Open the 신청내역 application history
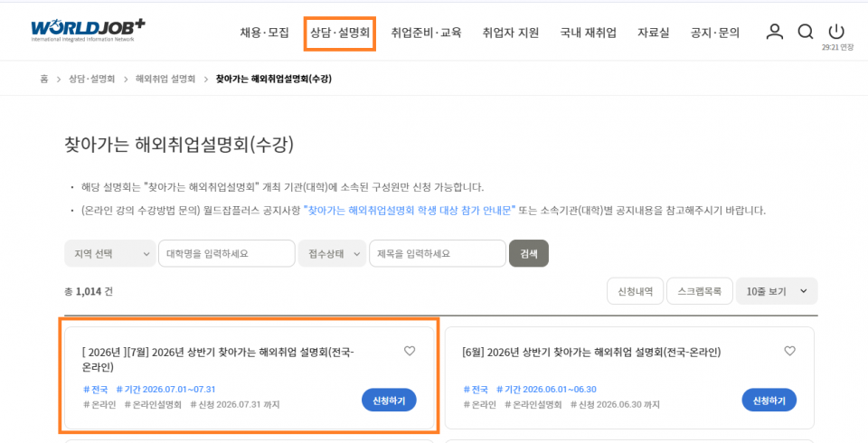 pos(635,291)
